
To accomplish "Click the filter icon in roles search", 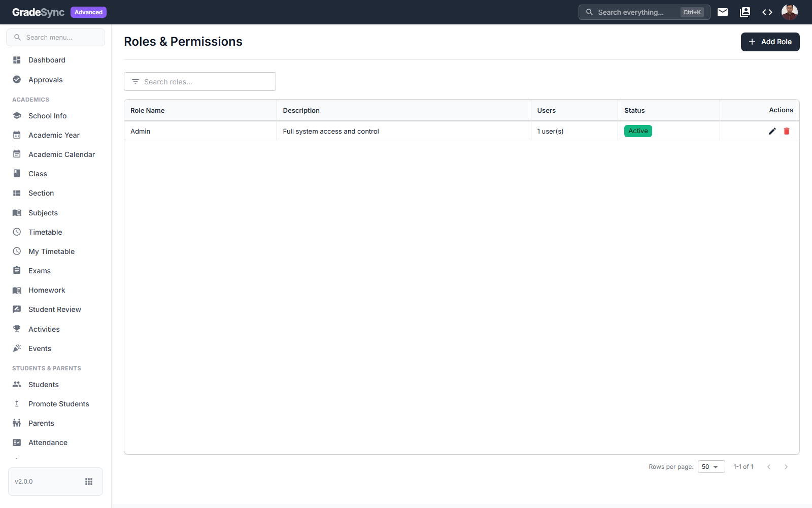I will (x=136, y=82).
